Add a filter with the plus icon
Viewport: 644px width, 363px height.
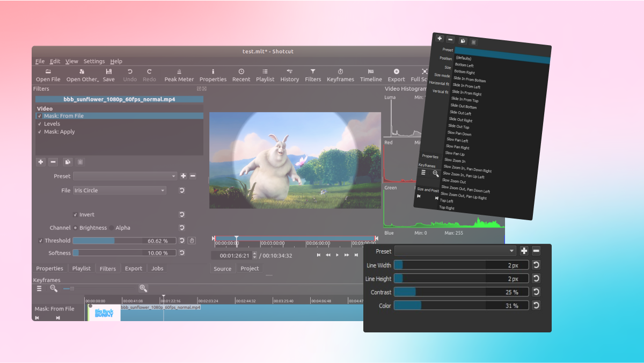41,162
